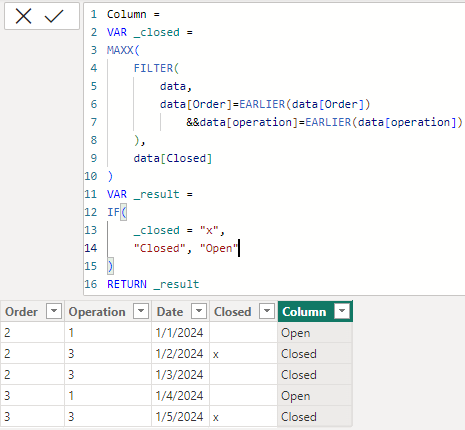Click the date cell 1/3/2024
Screen dimensions: 465x430
click(x=179, y=375)
